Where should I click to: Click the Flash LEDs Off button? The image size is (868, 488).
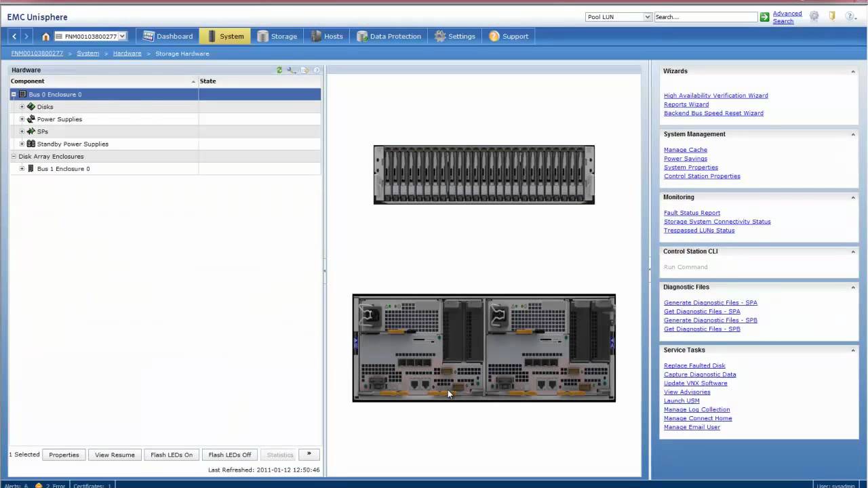pyautogui.click(x=230, y=454)
